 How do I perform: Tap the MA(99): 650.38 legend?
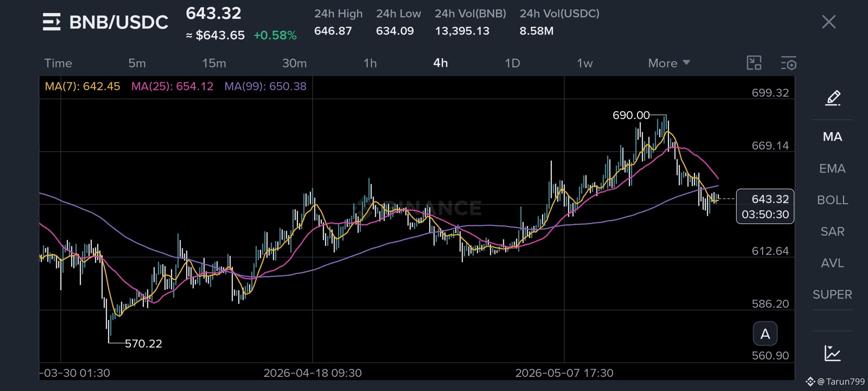click(x=265, y=86)
